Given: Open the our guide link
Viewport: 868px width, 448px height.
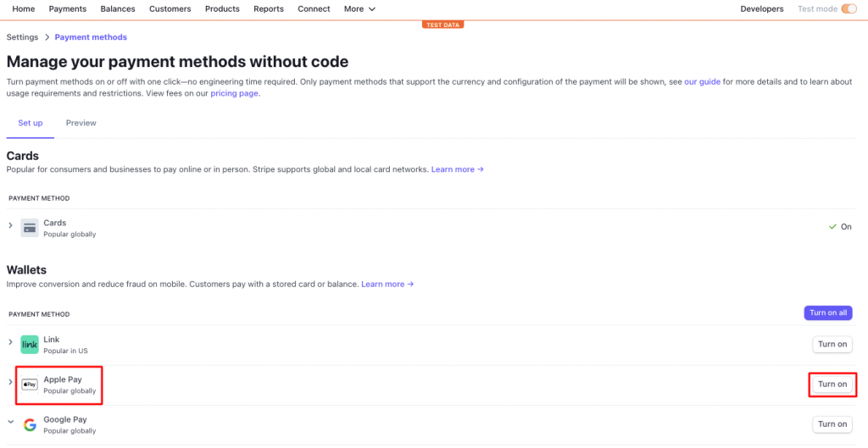Looking at the screenshot, I should pyautogui.click(x=702, y=81).
